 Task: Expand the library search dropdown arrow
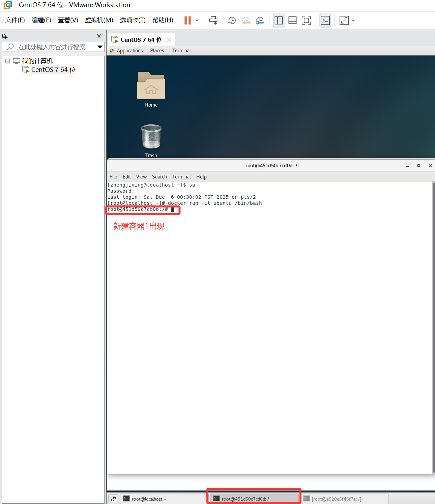(x=100, y=47)
